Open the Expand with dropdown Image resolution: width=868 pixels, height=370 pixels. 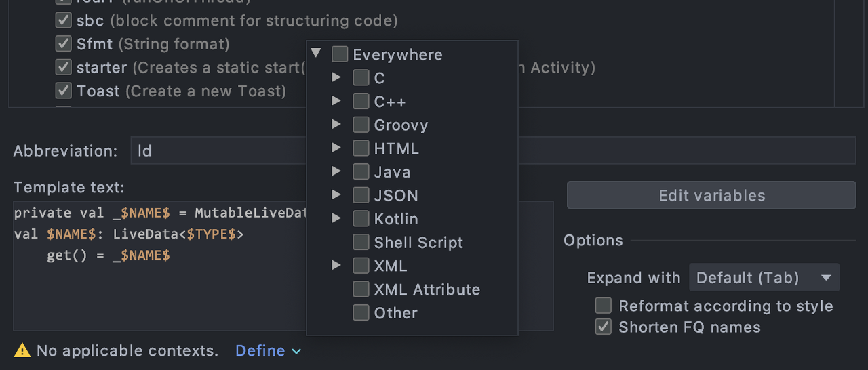[764, 278]
